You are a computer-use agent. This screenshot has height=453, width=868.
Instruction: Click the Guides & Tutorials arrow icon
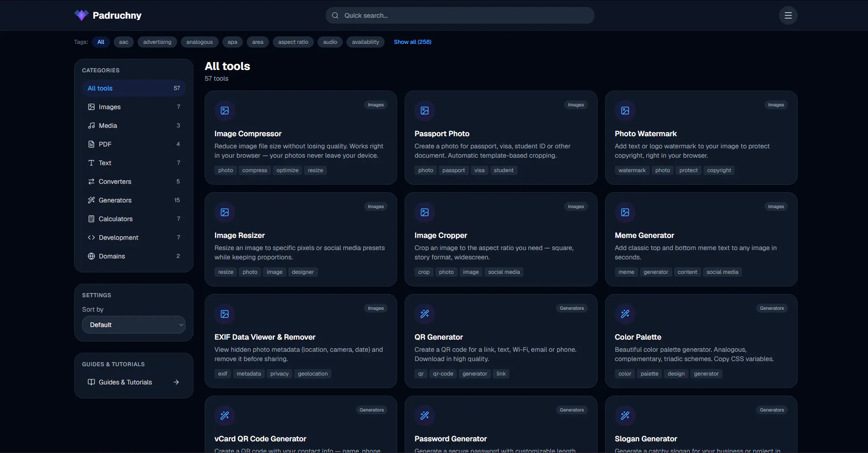(176, 382)
